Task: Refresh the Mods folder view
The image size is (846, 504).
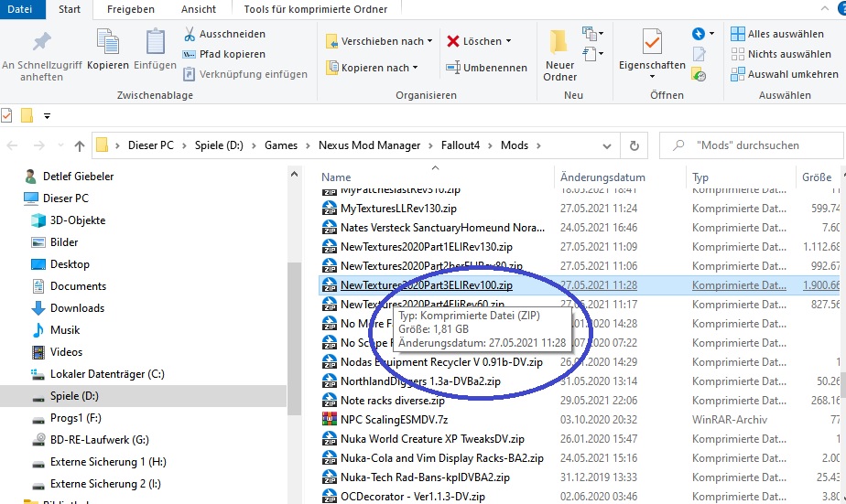Action: pyautogui.click(x=634, y=145)
